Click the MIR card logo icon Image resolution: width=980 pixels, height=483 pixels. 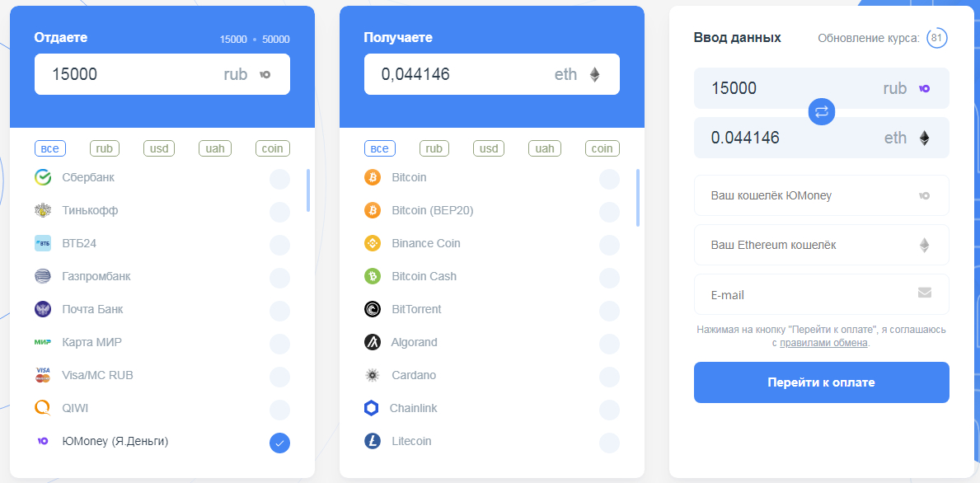coord(43,342)
